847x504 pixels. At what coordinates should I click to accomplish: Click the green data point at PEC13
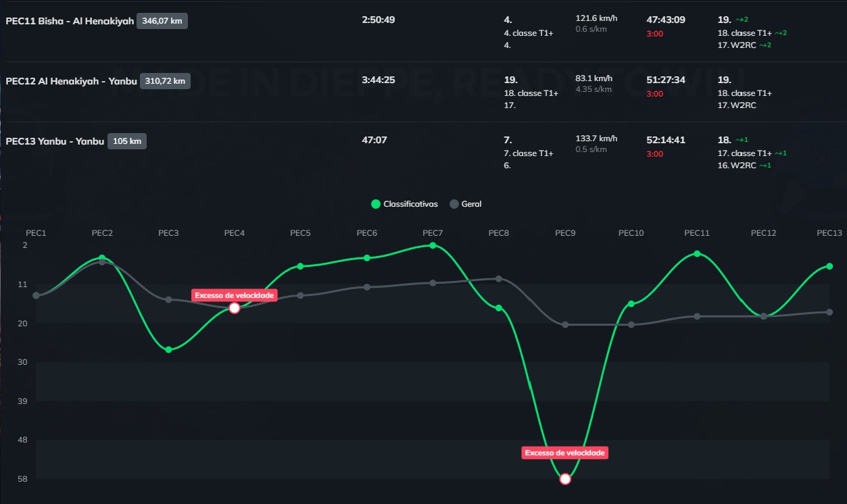click(x=829, y=266)
